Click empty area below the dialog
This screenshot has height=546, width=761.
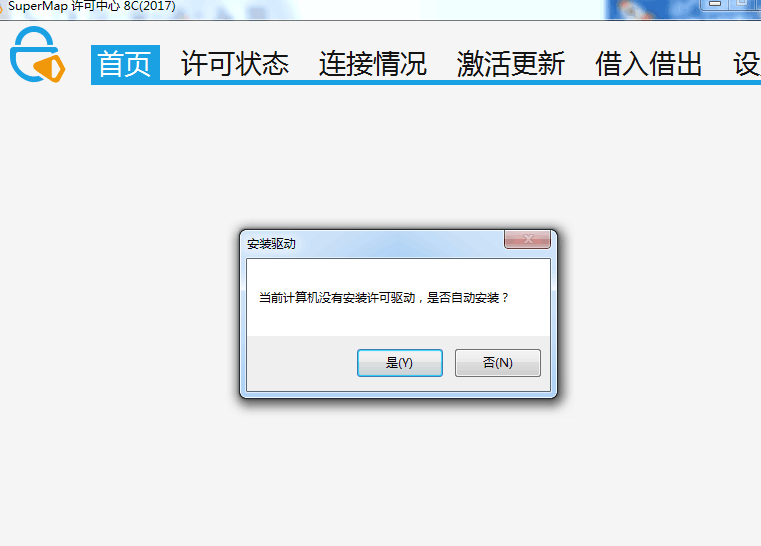point(398,471)
